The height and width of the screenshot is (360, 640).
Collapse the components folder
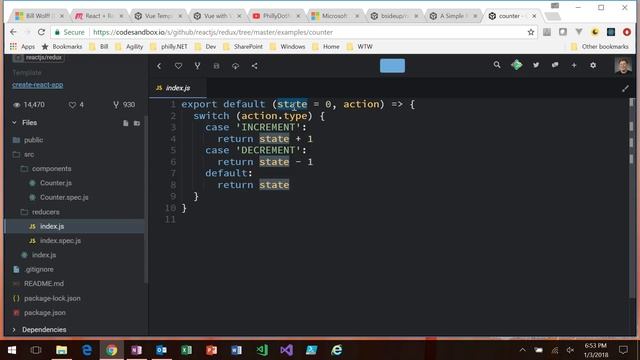point(51,169)
